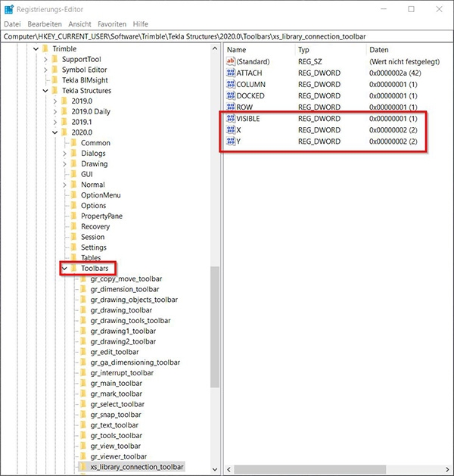Viewport: 454px width, 476px height.
Task: Click the ATTACH data value 0x0000002a (42)
Action: coord(395,73)
